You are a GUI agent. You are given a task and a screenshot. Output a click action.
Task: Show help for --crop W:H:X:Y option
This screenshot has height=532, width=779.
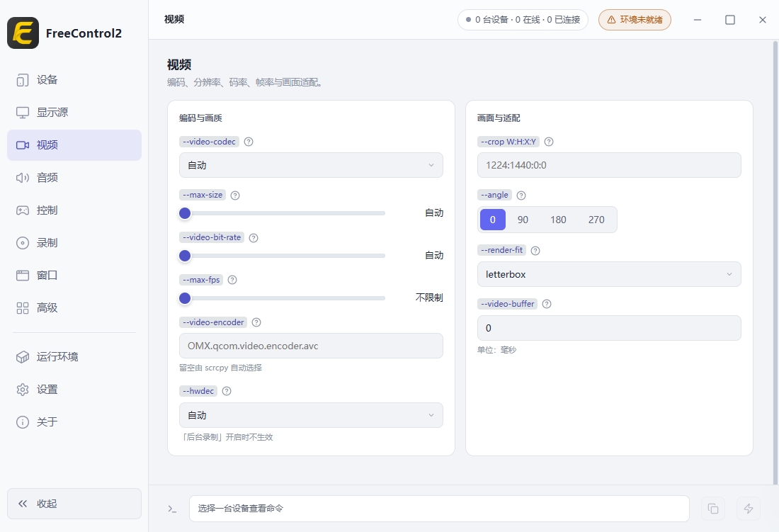(549, 142)
